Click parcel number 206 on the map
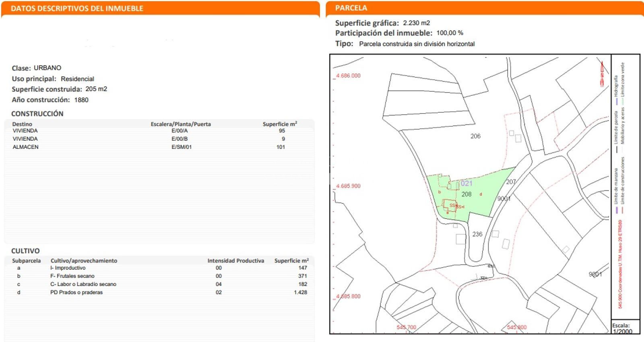 [x=475, y=136]
